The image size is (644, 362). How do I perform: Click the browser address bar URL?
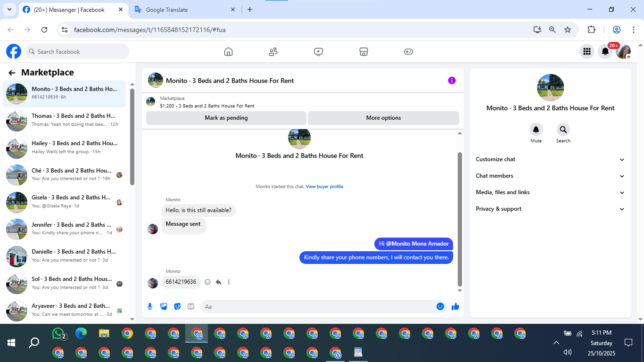pos(150,30)
